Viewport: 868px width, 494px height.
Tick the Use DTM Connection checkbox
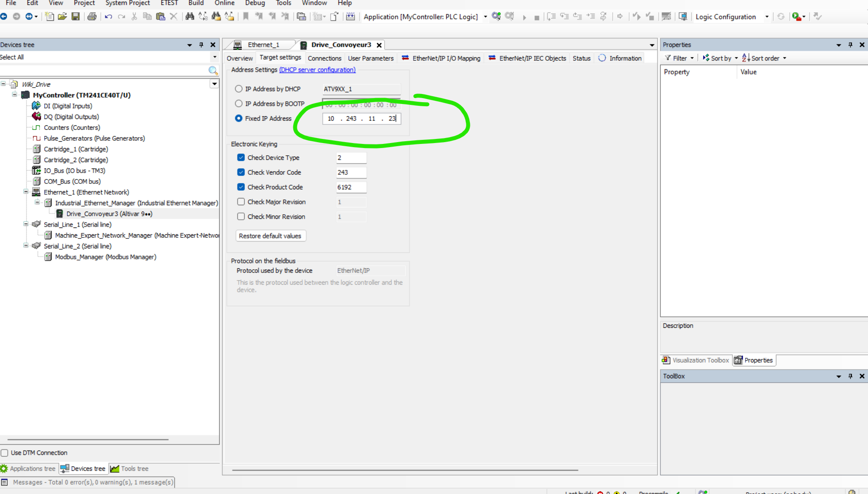(x=5, y=453)
